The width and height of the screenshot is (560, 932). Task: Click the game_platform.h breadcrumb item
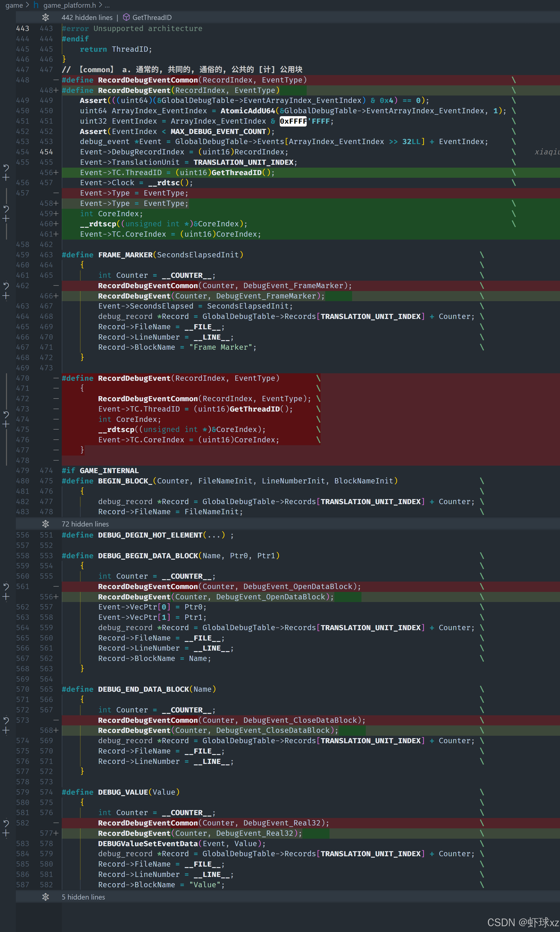click(69, 5)
